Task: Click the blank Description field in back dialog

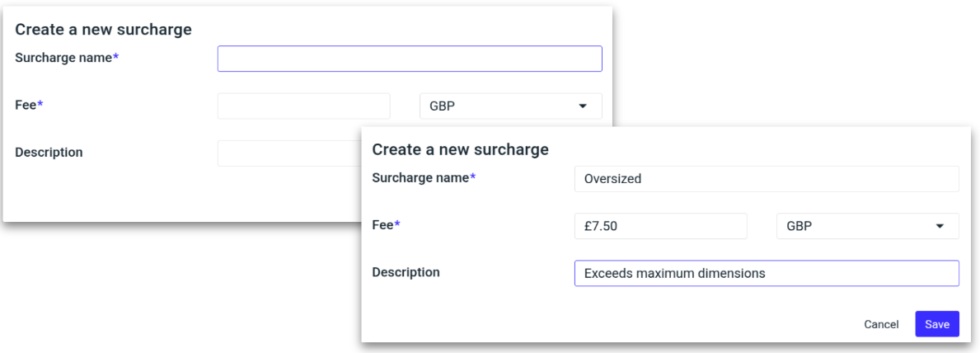Action: coord(288,153)
